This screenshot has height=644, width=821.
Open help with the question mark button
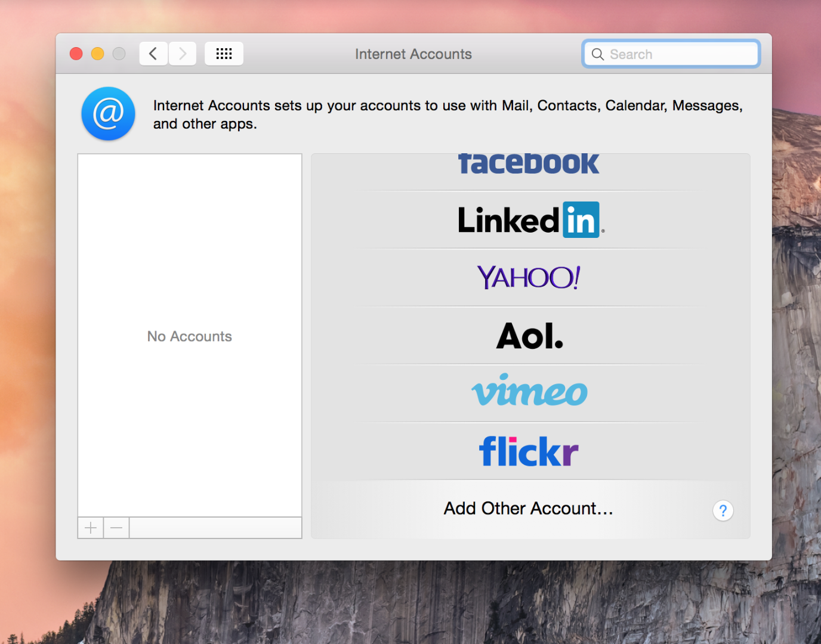723,510
